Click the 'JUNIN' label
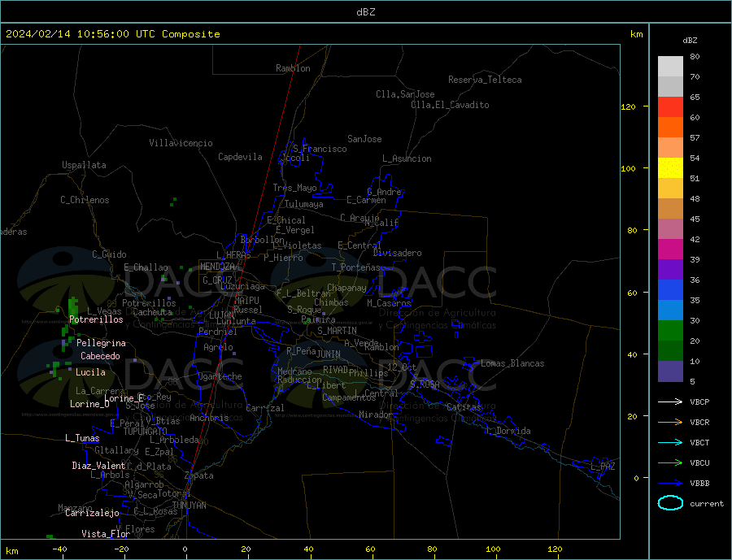 (x=329, y=354)
